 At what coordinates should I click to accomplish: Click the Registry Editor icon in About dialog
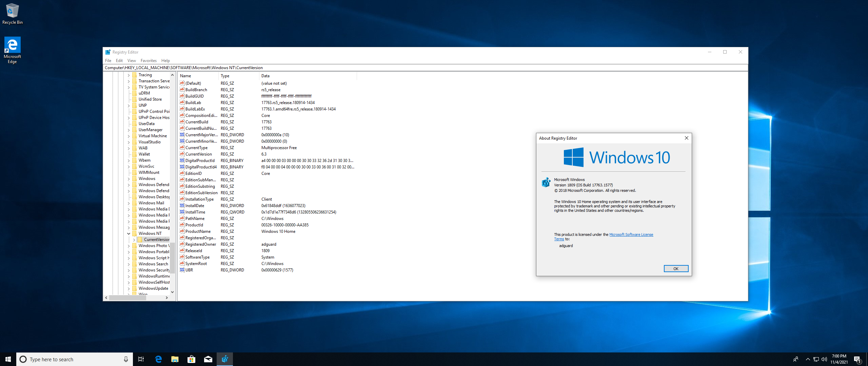[546, 182]
